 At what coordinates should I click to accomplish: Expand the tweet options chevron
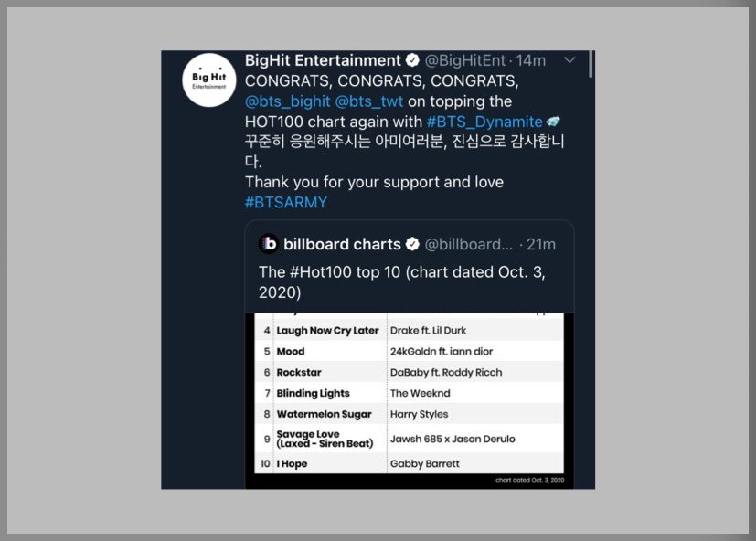click(570, 60)
